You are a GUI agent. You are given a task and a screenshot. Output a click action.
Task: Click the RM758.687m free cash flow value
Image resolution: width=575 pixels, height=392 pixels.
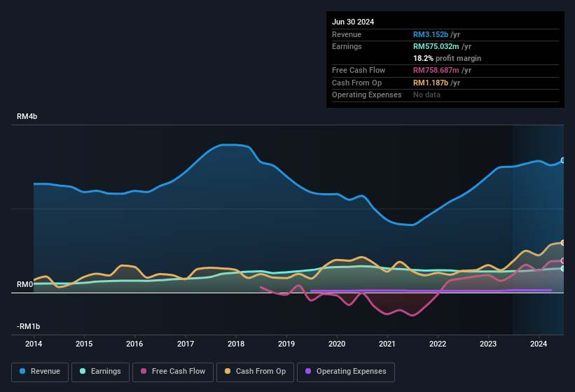tap(436, 70)
